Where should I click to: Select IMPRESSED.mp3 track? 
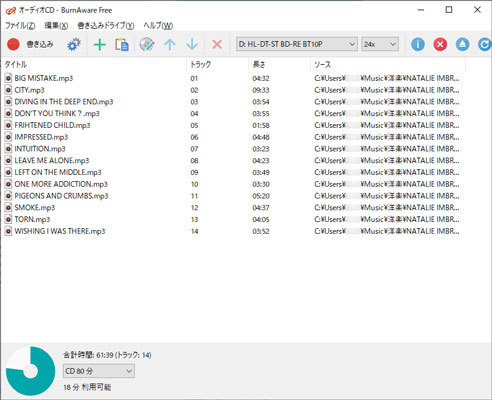click(x=41, y=137)
